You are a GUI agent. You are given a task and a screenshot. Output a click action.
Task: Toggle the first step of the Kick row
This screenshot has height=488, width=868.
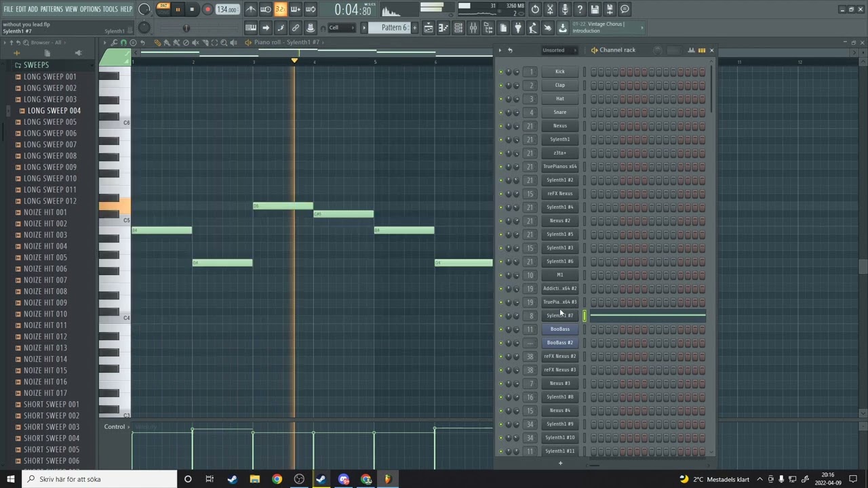[593, 71]
